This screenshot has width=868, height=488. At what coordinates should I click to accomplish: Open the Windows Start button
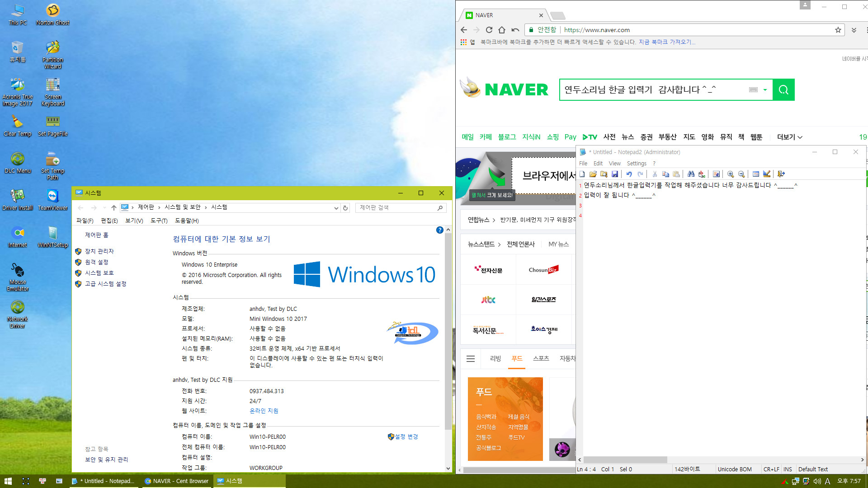click(x=8, y=481)
